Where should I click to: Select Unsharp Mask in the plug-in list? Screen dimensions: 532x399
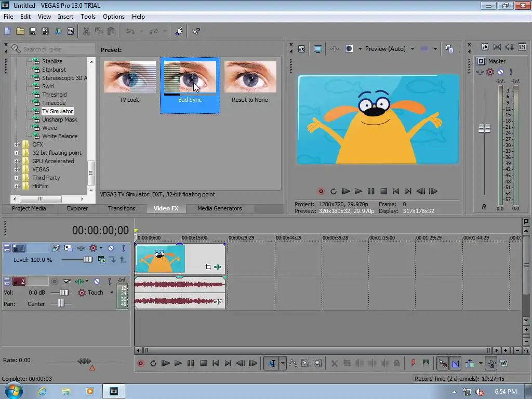(x=59, y=119)
